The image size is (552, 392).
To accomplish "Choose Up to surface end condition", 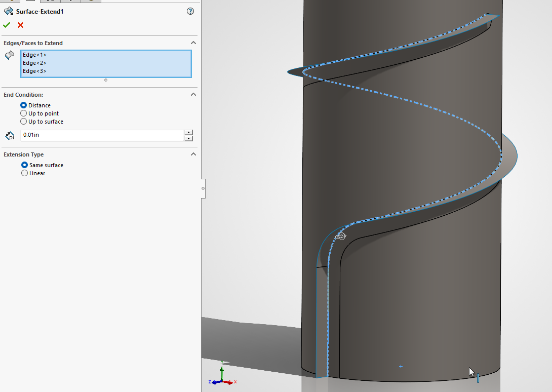I will click(x=24, y=122).
